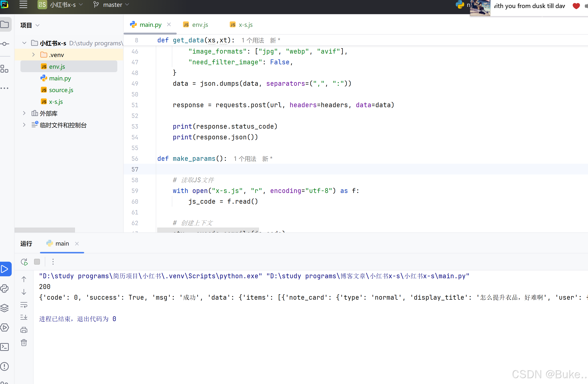Stop the running process
This screenshot has height=384, width=588.
[37, 262]
